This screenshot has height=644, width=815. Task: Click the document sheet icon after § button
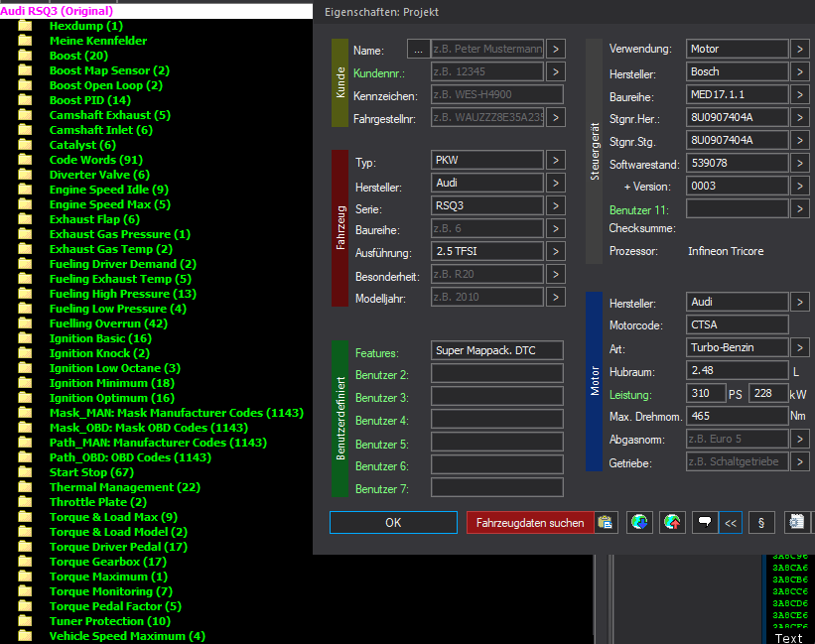797,523
